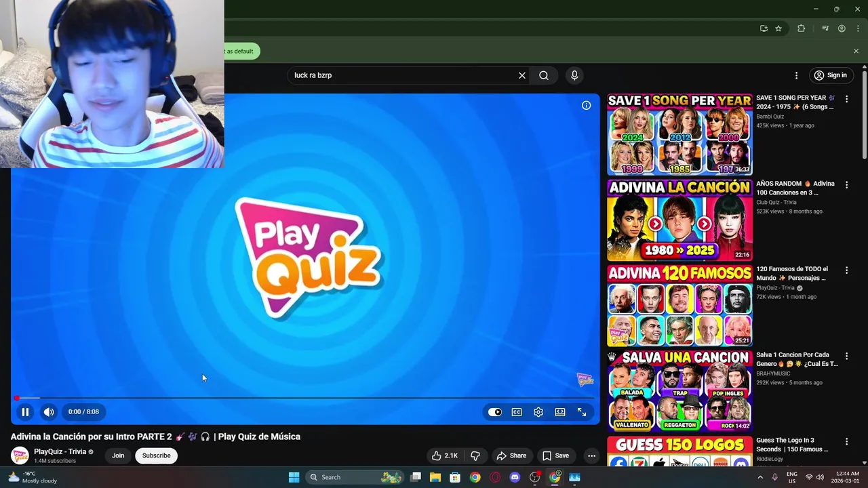Open 'SAVE 1 SONG PER YEAR' thumbnail
This screenshot has height=488, width=868.
click(679, 134)
